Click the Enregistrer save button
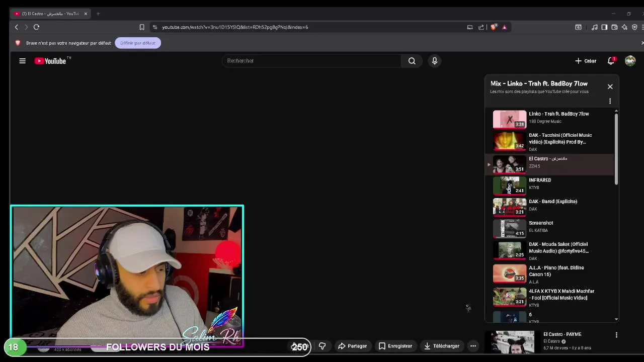The image size is (644, 362). [395, 346]
